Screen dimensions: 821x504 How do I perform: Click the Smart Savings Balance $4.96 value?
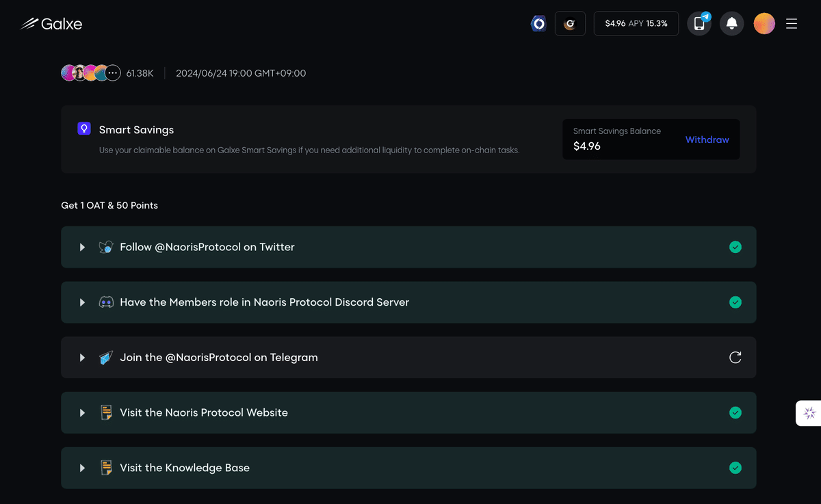point(587,146)
